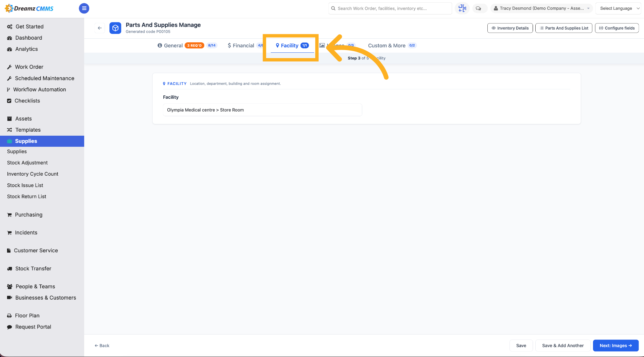
Task: Switch to the General tab
Action: click(x=187, y=46)
